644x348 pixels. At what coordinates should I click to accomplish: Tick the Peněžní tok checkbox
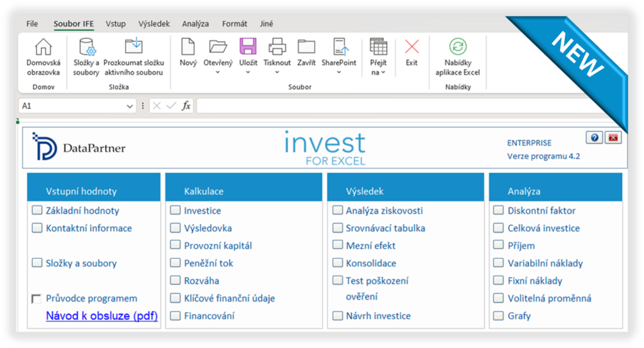tap(175, 263)
